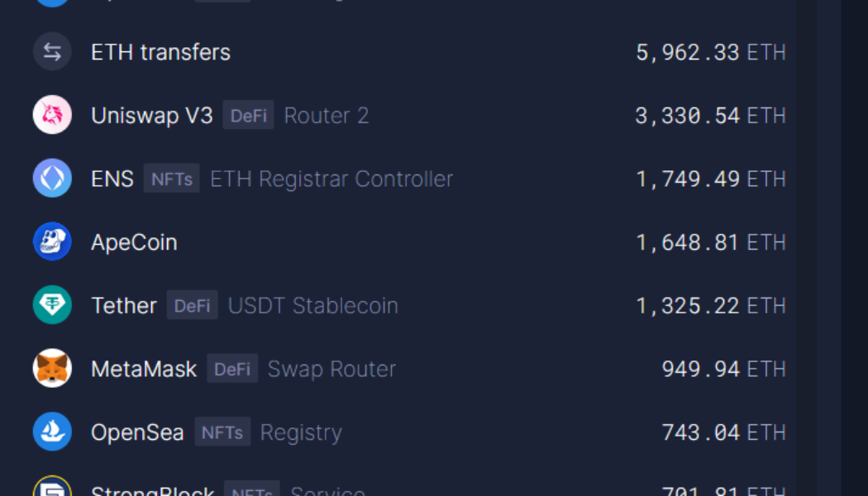Click the NFTs badge beside OpenSea

click(x=222, y=432)
